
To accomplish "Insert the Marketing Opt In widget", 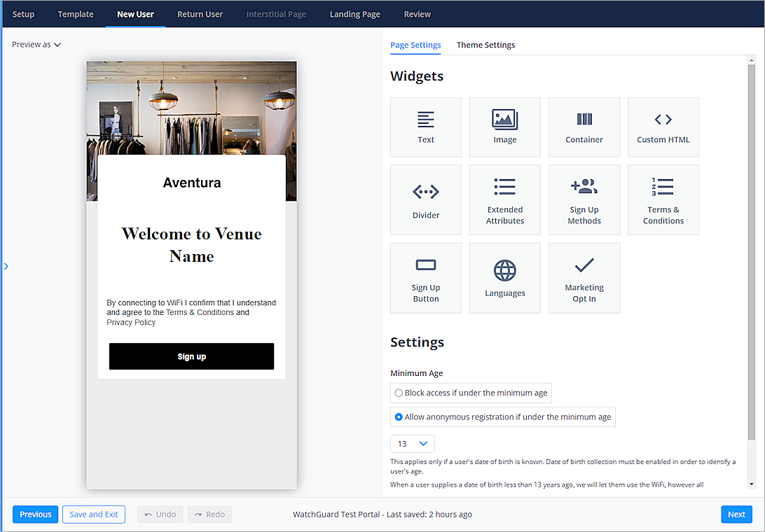I will pyautogui.click(x=584, y=277).
